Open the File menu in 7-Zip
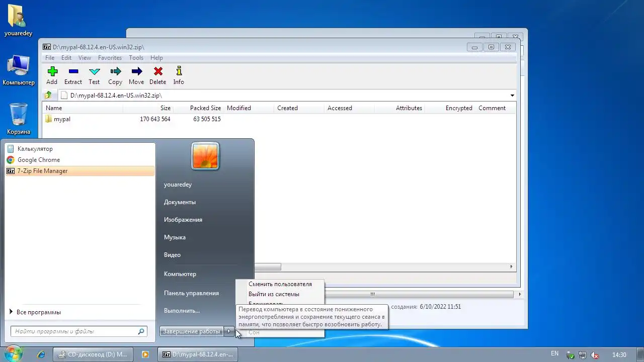The height and width of the screenshot is (362, 644). click(50, 58)
